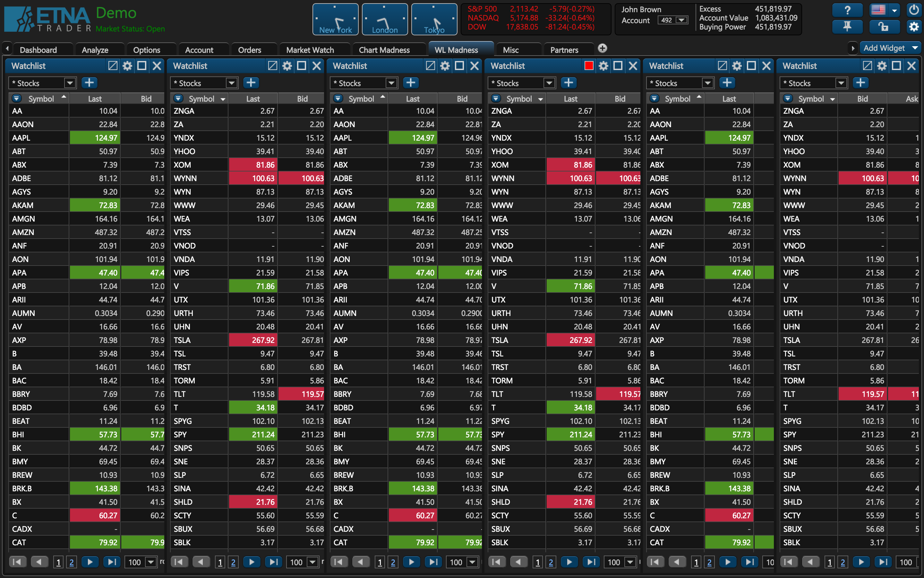This screenshot has width=924, height=578.
Task: Sort by Symbol header in second Watchlist
Action: (201, 99)
